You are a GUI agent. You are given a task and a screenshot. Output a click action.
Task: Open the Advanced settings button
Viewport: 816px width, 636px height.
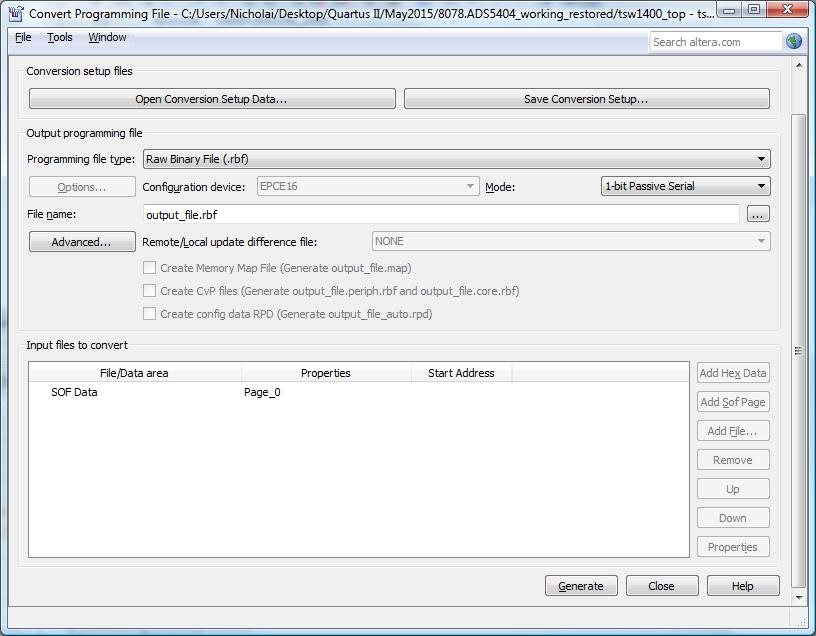(82, 241)
